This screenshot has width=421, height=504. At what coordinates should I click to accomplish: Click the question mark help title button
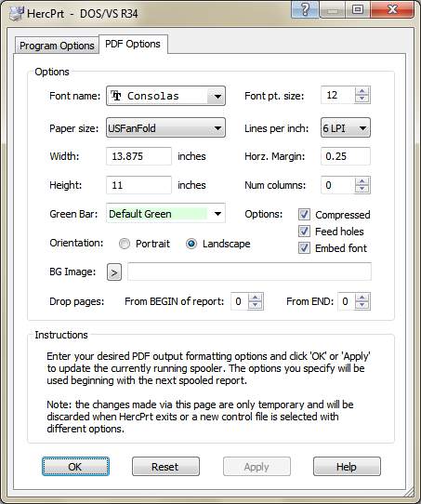pyautogui.click(x=305, y=9)
